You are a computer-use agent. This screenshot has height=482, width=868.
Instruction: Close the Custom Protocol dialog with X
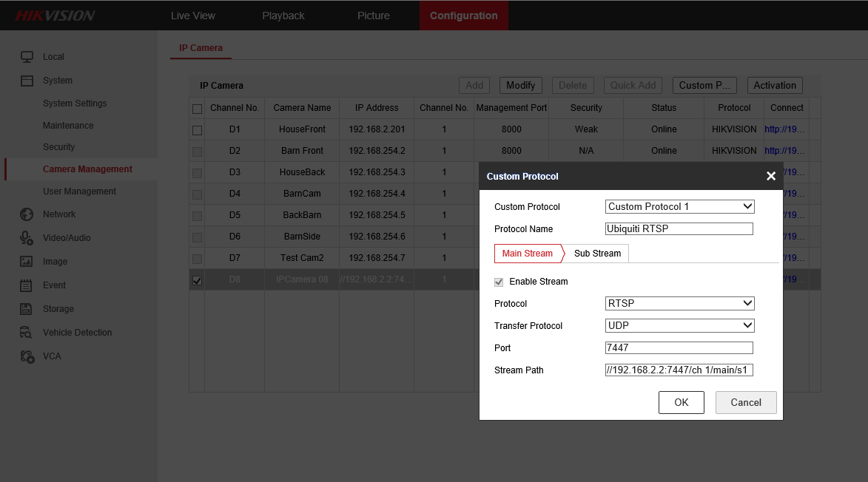click(770, 176)
